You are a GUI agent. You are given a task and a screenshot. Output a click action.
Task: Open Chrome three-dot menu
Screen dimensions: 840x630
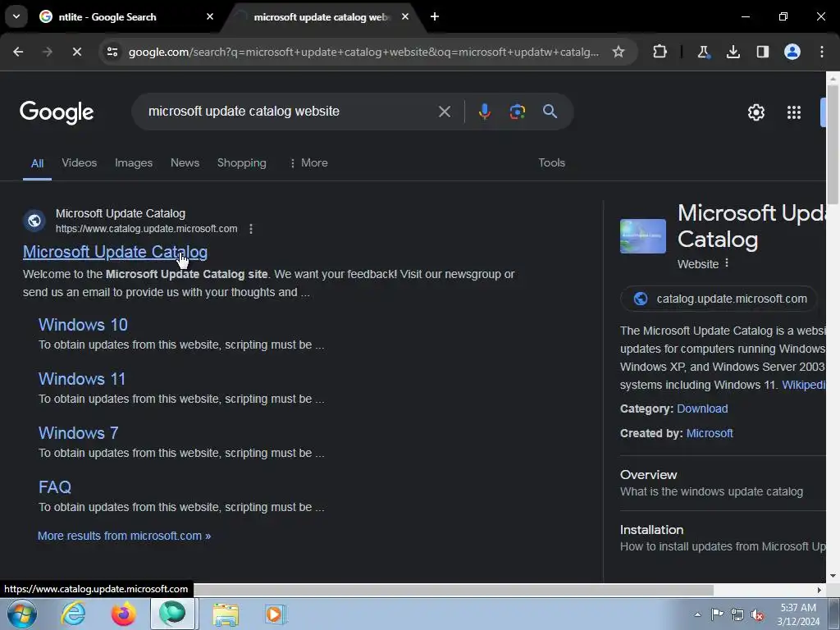[822, 52]
